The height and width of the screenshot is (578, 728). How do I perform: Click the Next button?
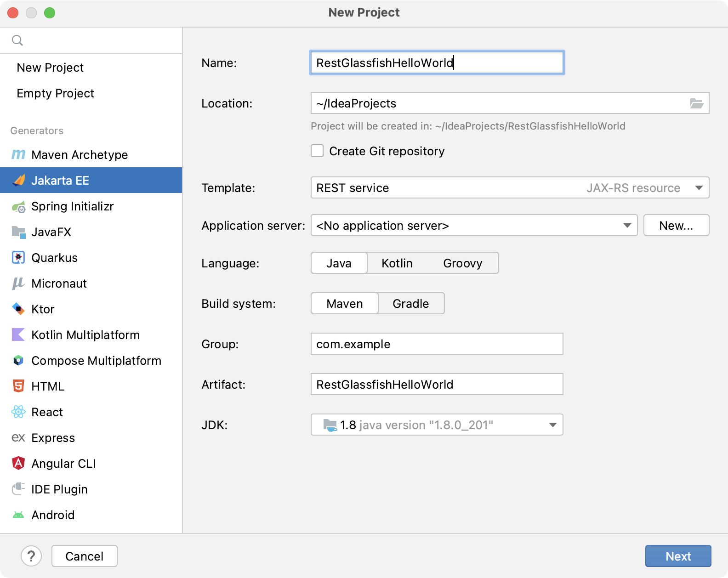(678, 556)
